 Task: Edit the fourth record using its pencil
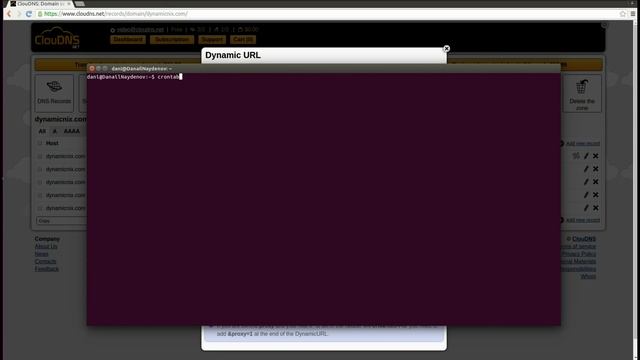(586, 195)
